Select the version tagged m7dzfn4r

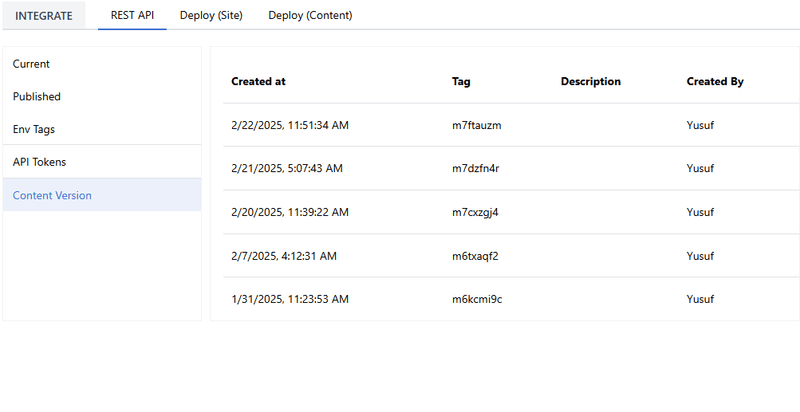(x=475, y=169)
